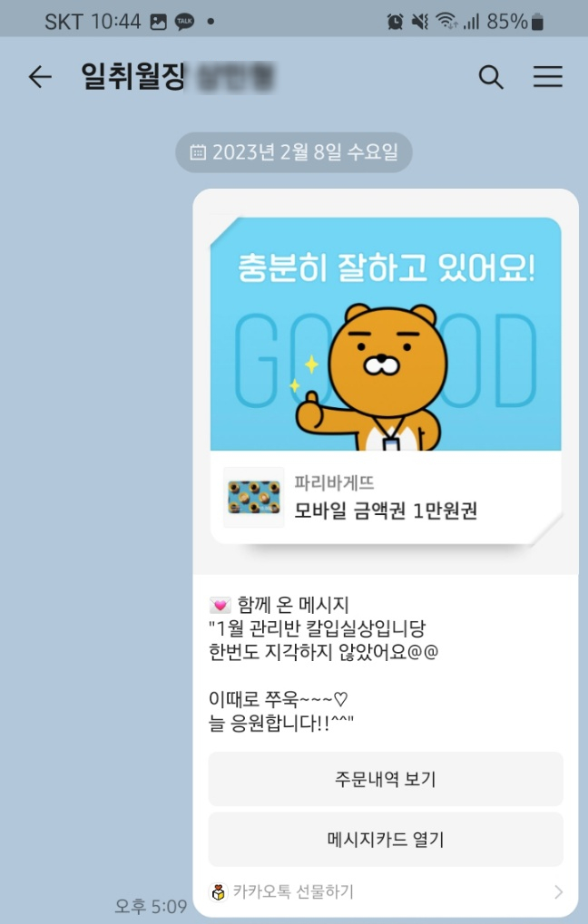The image size is (588, 924).
Task: Tap the KakaoTalk notification icon in status bar
Action: [184, 22]
